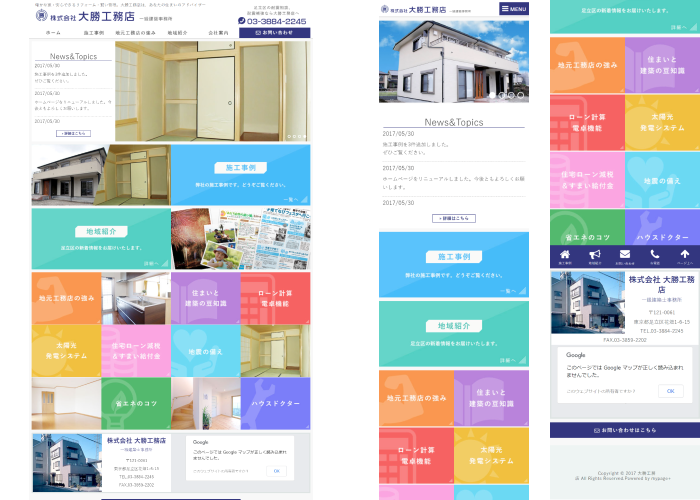Viewport: 700px width, 500px height.
Task: Tap the home icon in mobile bottom bar
Action: click(x=565, y=254)
